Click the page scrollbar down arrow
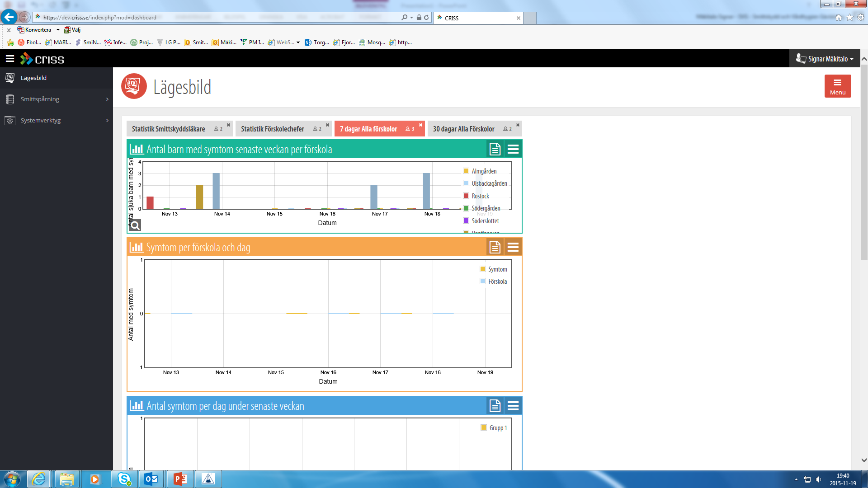 [x=864, y=460]
